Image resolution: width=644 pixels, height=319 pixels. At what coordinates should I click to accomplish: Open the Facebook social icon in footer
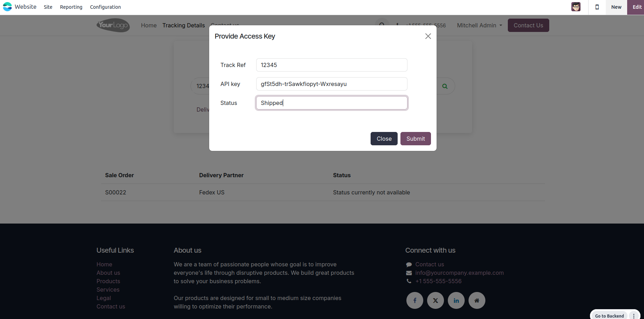414,300
